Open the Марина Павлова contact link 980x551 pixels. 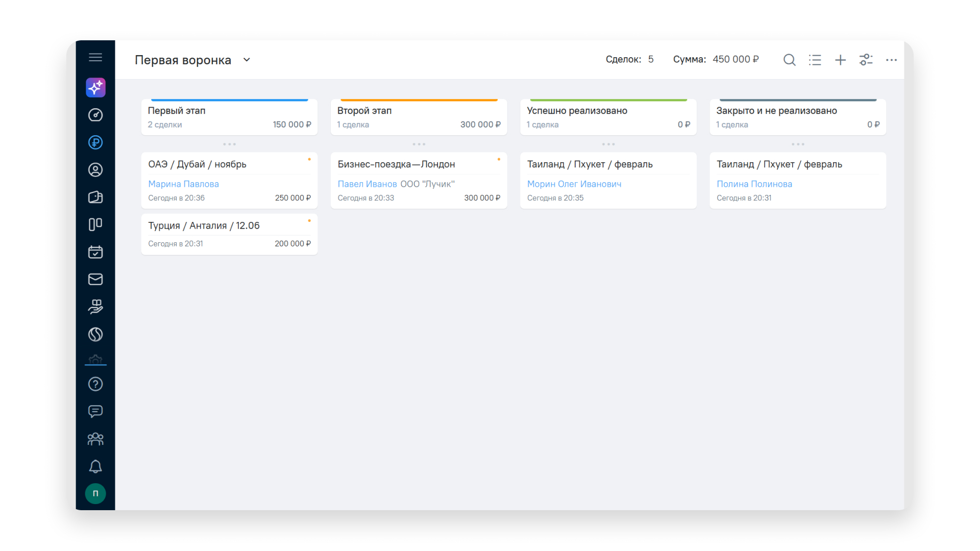click(x=183, y=184)
